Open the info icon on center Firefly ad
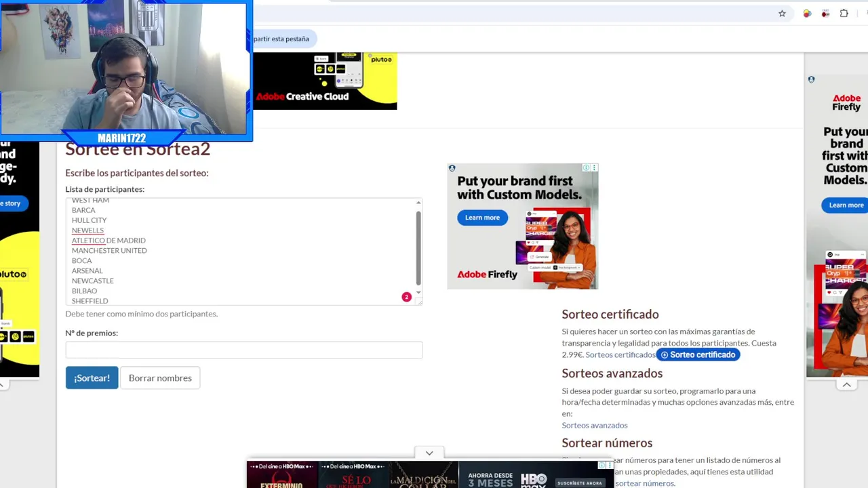 click(587, 167)
